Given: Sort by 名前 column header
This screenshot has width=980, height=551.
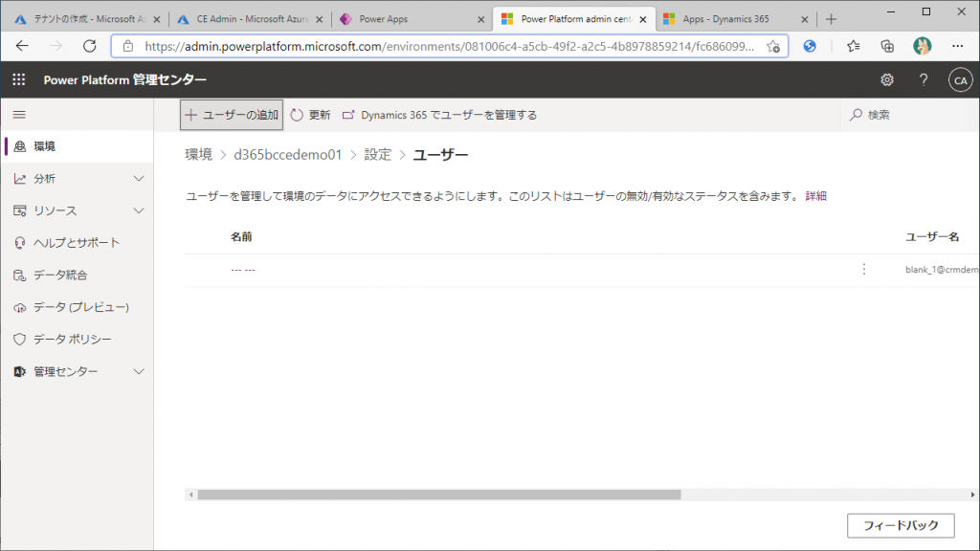Looking at the screenshot, I should point(241,237).
